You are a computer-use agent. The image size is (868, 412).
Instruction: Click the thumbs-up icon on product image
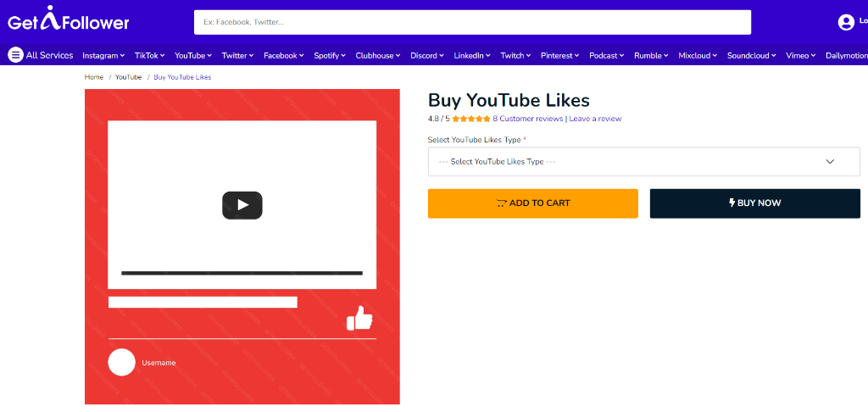click(359, 319)
